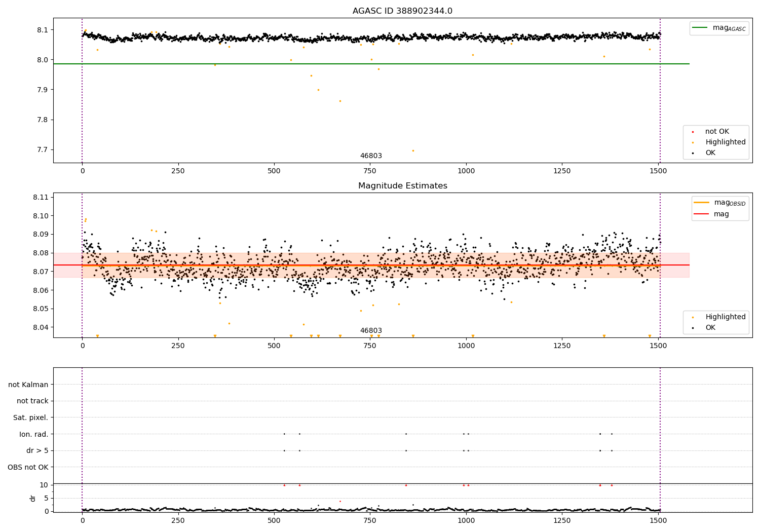The height and width of the screenshot is (532, 760).
Task: Click the 'AGASC ID 388902344.0' plot title
Action: click(402, 11)
